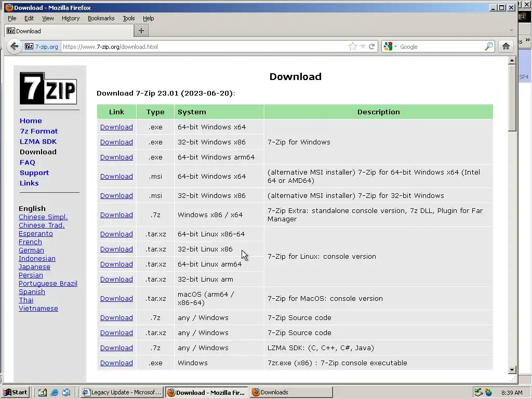532x399 pixels.
Task: Focus the URL address field
Action: pyautogui.click(x=204, y=46)
